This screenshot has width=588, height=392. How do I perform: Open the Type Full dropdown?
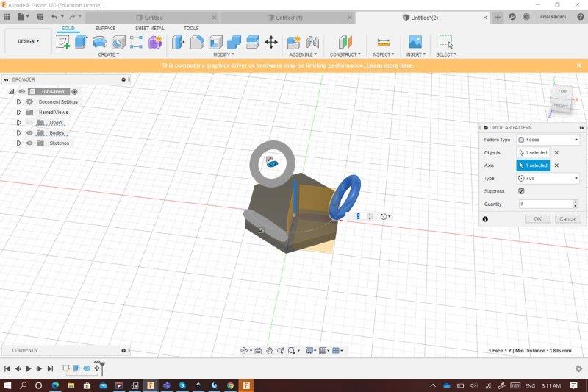click(x=548, y=178)
